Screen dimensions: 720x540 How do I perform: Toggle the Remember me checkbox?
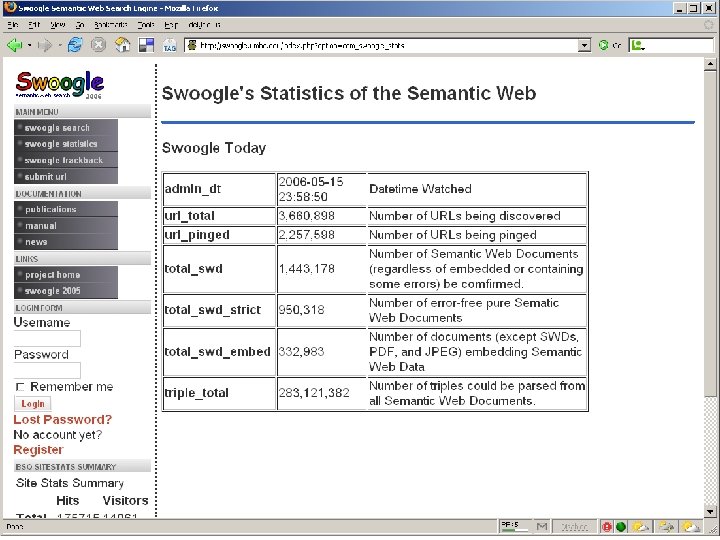(x=20, y=387)
